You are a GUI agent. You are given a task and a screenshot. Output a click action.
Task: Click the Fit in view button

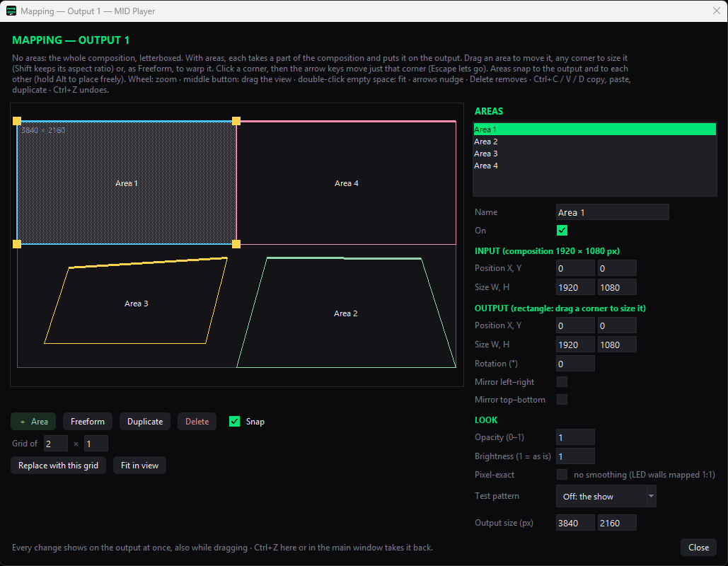pos(140,466)
